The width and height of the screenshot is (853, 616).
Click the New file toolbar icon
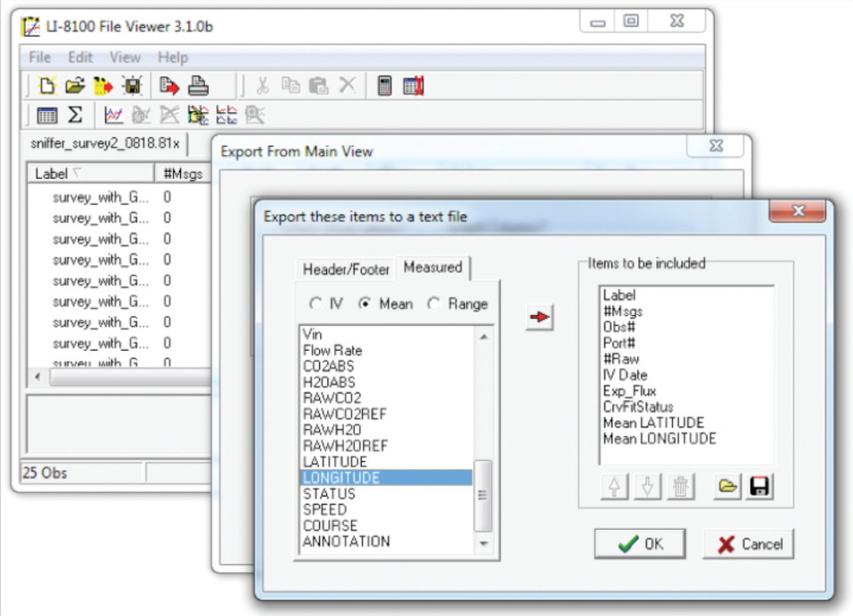pyautogui.click(x=47, y=85)
